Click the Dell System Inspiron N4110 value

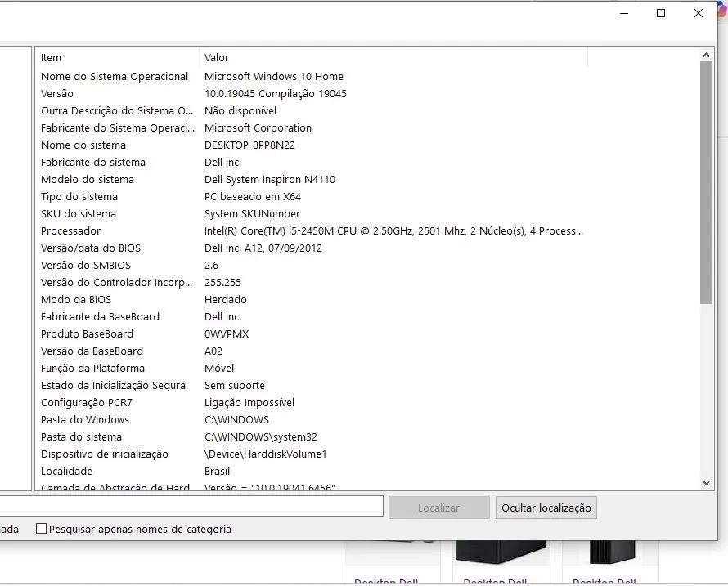point(270,179)
